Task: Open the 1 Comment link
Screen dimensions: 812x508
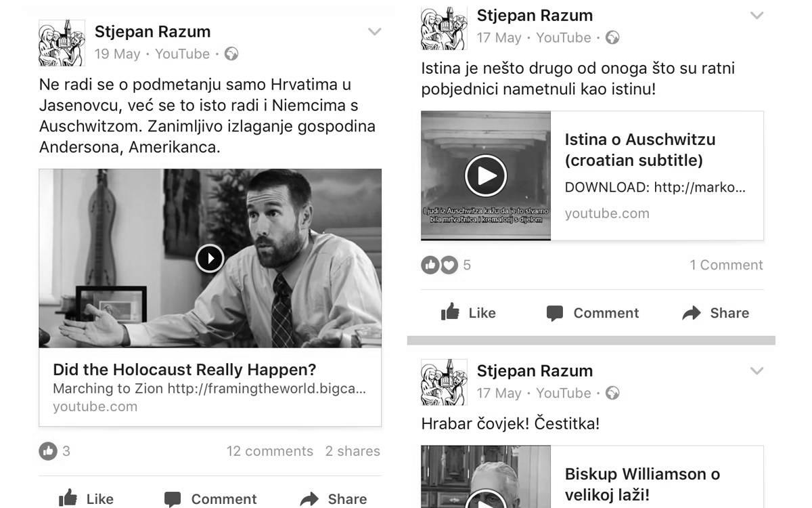Action: 726,265
